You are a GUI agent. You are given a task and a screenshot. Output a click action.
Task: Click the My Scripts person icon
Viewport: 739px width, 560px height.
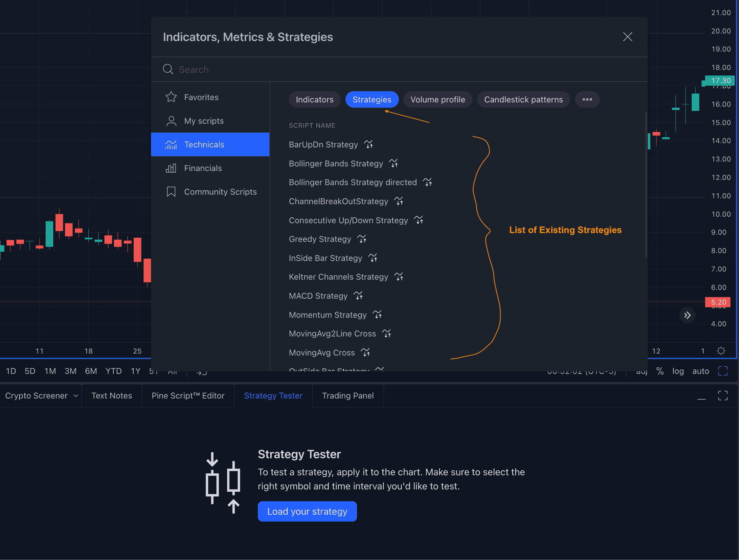[x=171, y=120]
